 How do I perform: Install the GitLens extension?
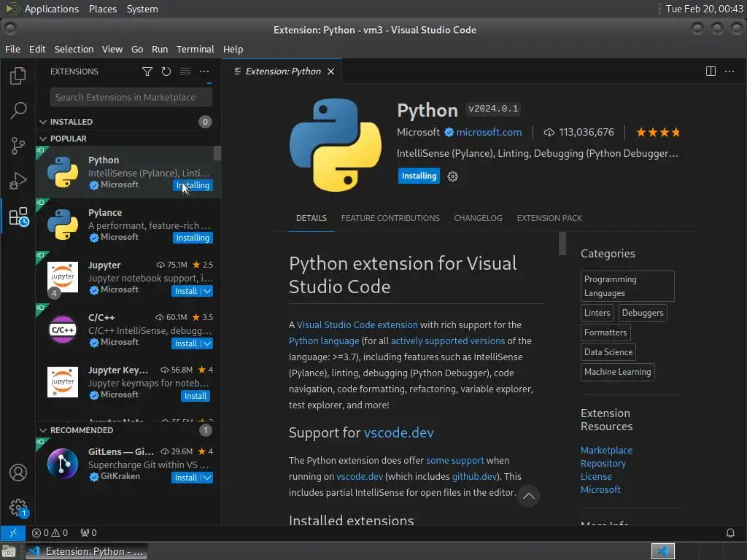(x=186, y=478)
